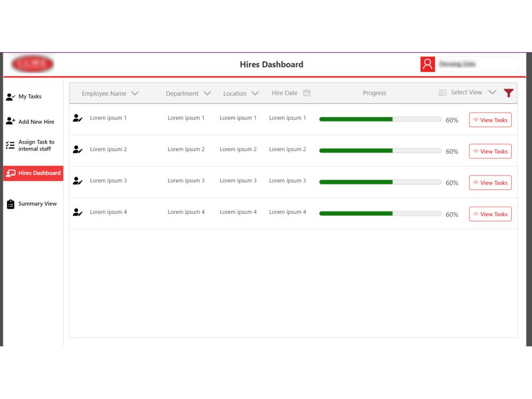Click the progress bar for Lorem ipsum 1
This screenshot has width=532, height=399.
tap(380, 119)
